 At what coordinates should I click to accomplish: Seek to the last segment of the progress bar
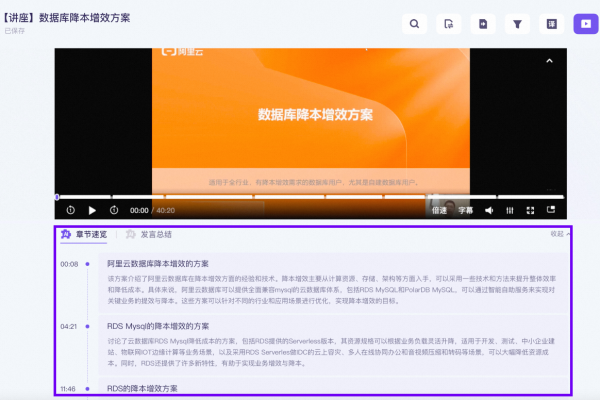531,197
